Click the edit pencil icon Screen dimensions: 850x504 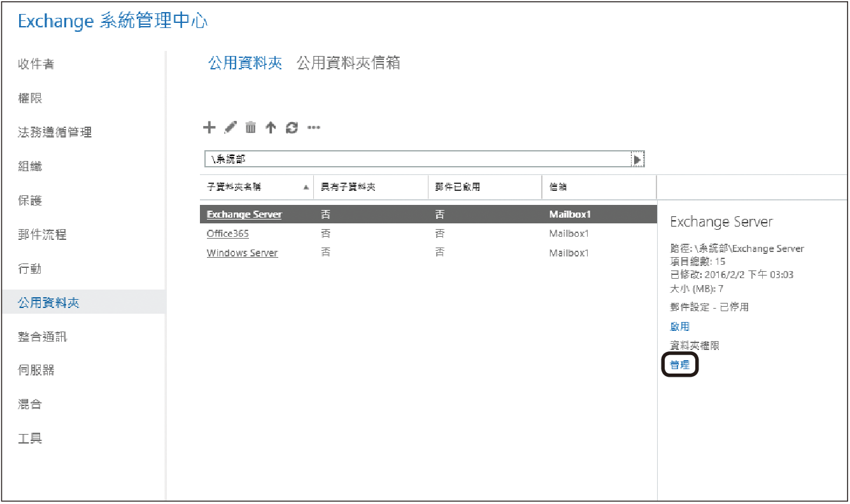230,128
